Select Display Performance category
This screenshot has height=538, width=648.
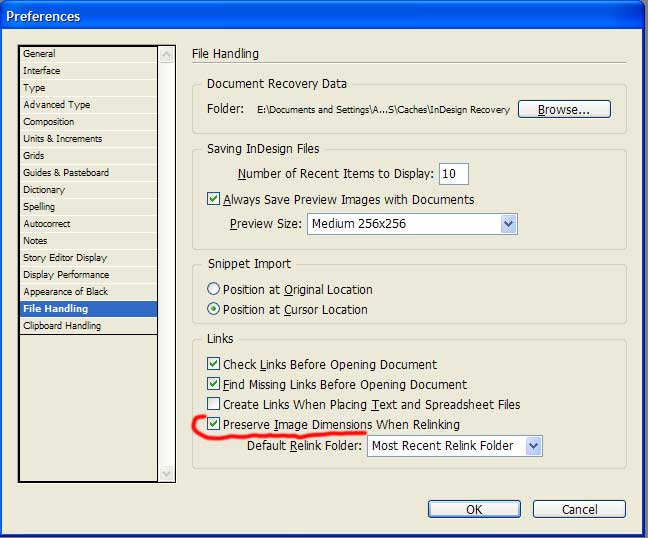[x=88, y=274]
